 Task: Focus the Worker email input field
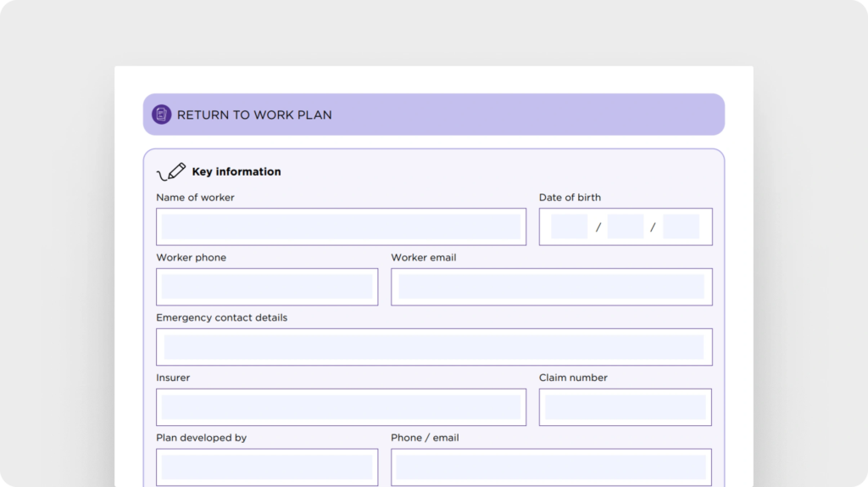(551, 287)
